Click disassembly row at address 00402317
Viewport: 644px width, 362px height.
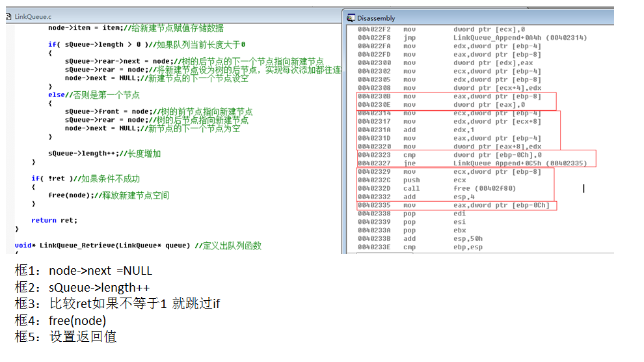click(x=449, y=121)
